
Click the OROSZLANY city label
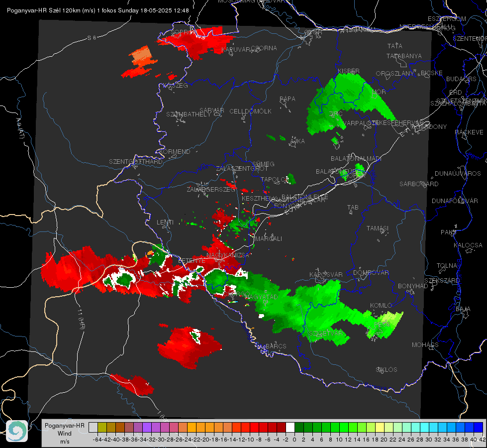click(x=395, y=73)
